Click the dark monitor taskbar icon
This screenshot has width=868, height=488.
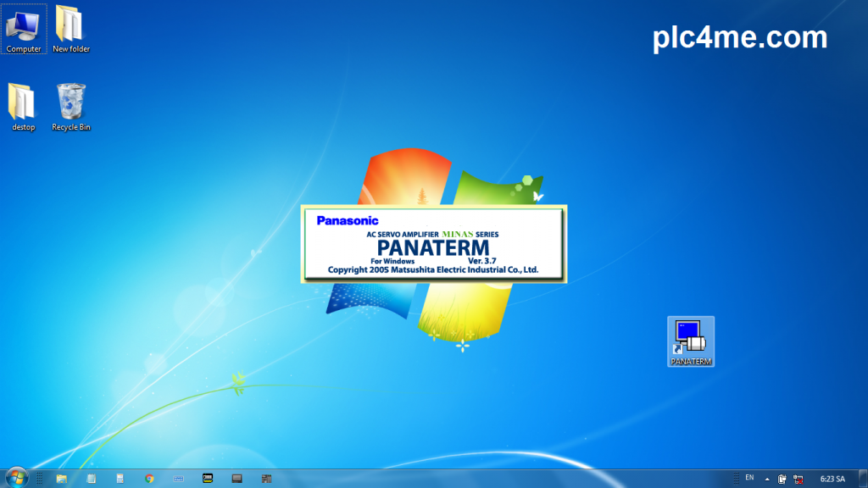(x=236, y=479)
